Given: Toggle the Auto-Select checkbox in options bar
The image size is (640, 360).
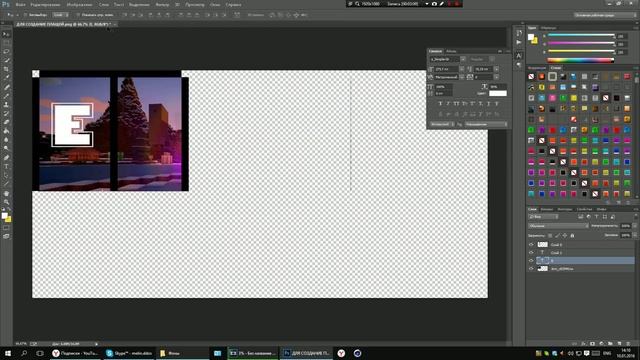Looking at the screenshot, I should point(25,15).
